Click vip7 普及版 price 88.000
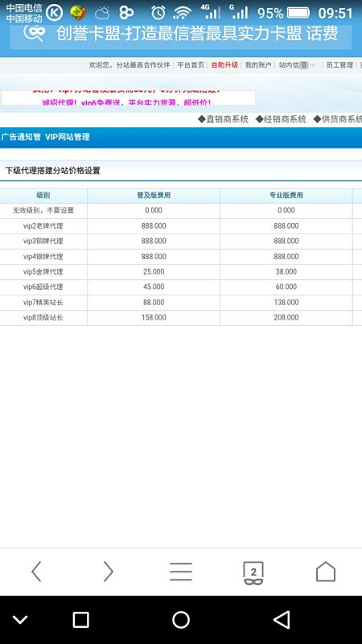This screenshot has width=362, height=644. pos(154,303)
